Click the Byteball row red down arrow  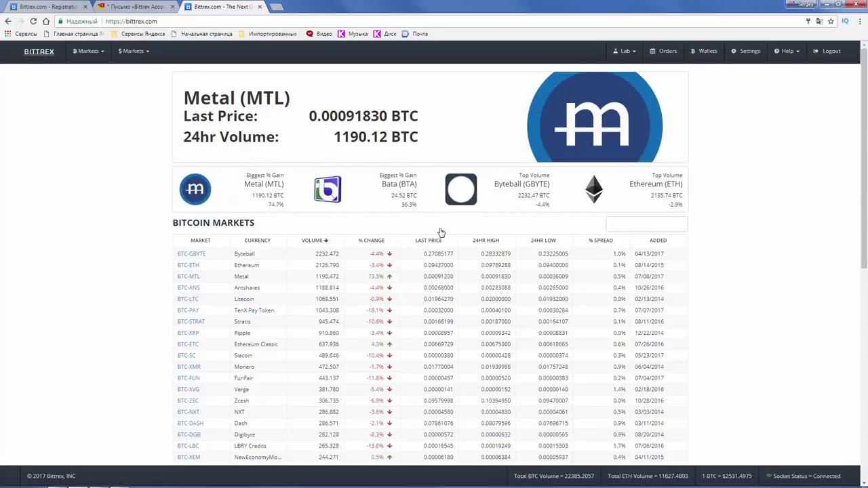[x=389, y=253]
